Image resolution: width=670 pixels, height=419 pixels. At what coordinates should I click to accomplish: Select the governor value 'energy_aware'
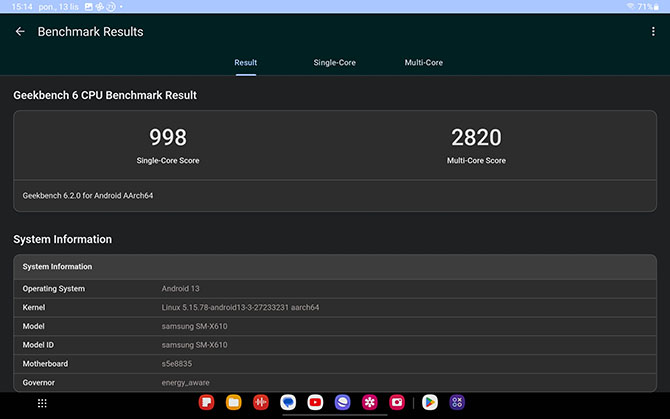pos(185,383)
